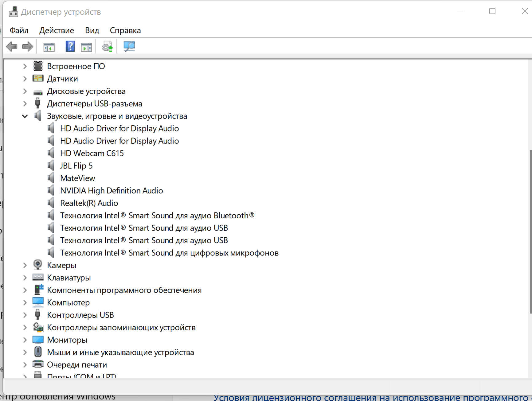Click the speaker icon beside Звуковые, игровые и видеоустройства

coord(38,116)
